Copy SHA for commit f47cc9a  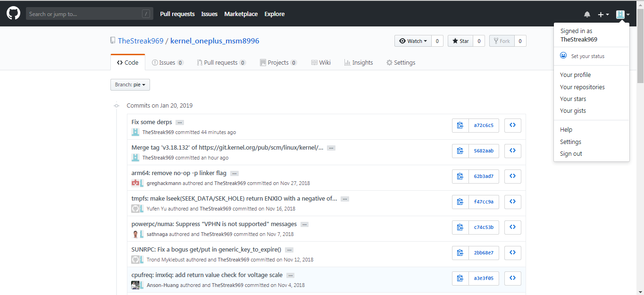(460, 202)
